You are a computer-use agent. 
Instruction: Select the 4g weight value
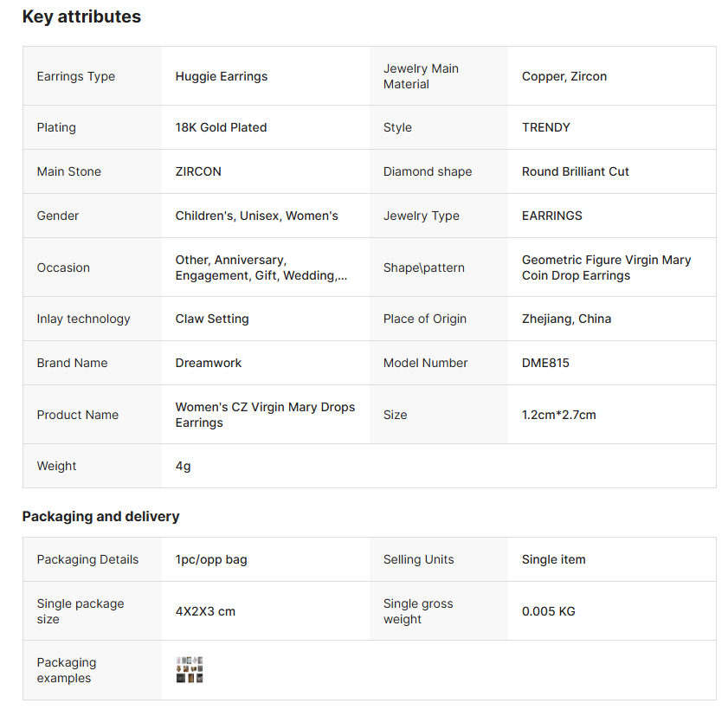pyautogui.click(x=184, y=466)
